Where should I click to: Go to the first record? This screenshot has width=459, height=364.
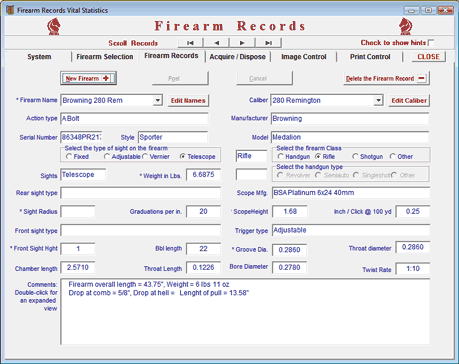coord(190,43)
